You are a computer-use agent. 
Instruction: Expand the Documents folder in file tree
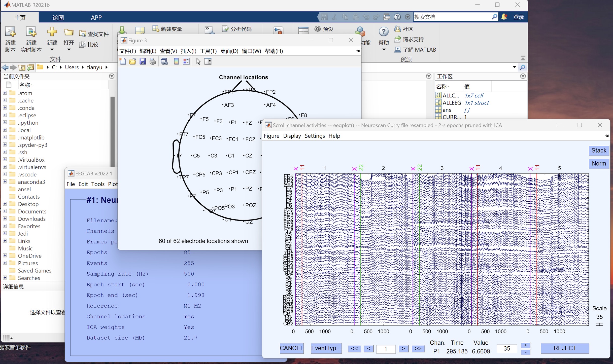[5, 211]
